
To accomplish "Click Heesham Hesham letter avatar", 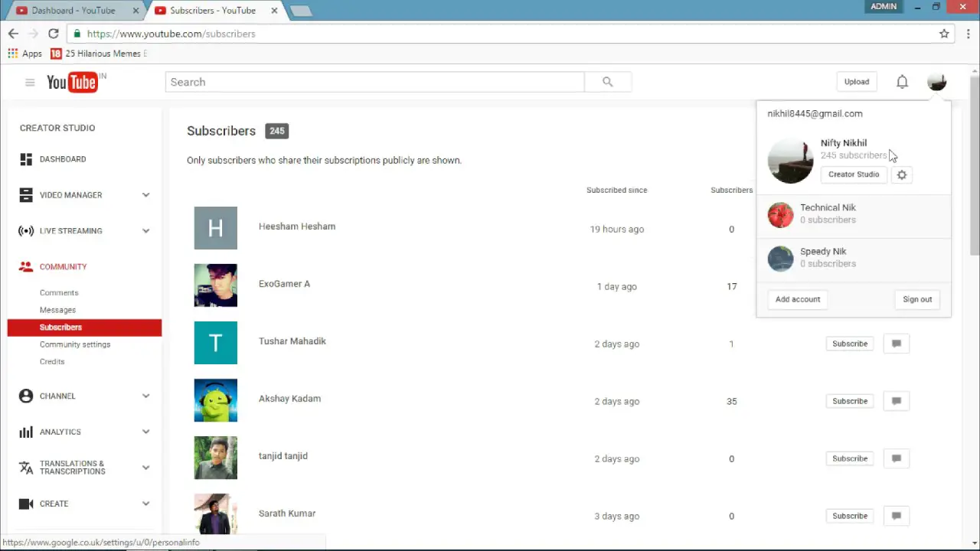I will pos(216,228).
